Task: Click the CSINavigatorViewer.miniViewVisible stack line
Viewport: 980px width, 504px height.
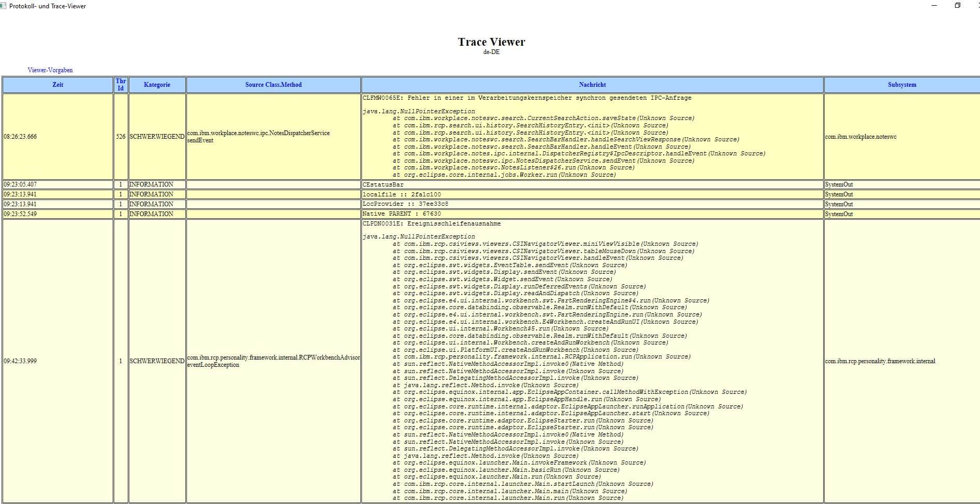Action: pyautogui.click(x=545, y=244)
